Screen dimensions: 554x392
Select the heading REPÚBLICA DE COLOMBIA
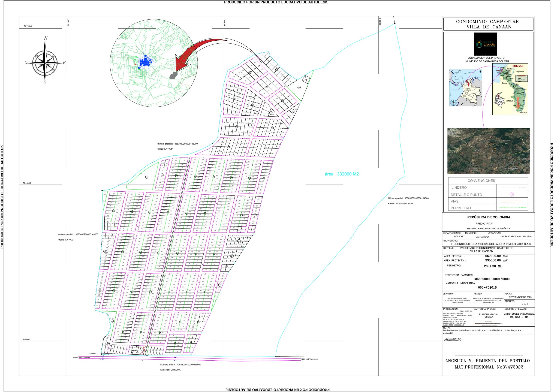489,217
